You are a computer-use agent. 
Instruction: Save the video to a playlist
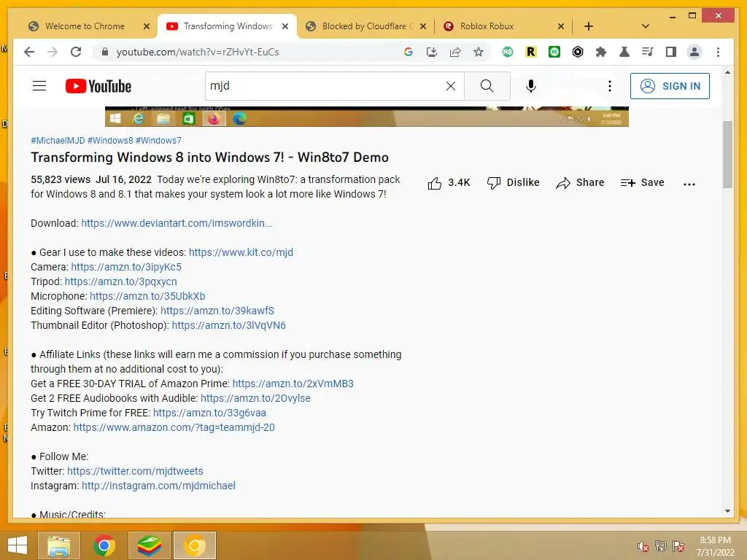642,183
